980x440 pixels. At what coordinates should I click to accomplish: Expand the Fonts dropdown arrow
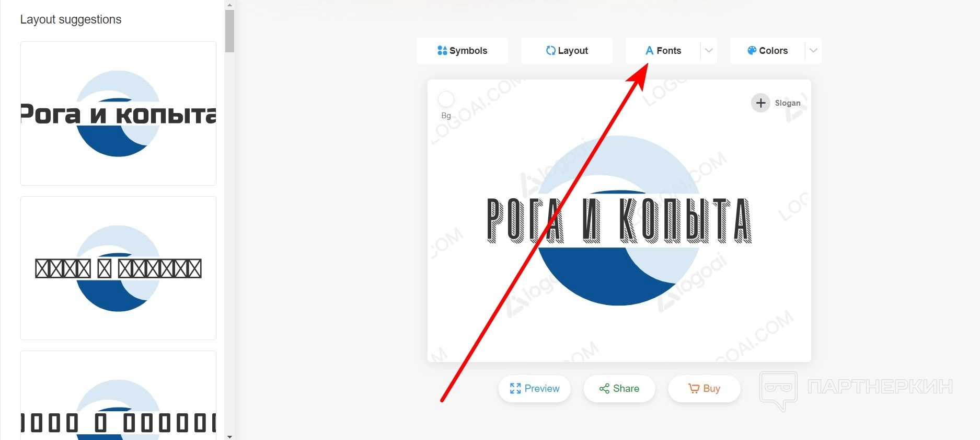click(709, 51)
